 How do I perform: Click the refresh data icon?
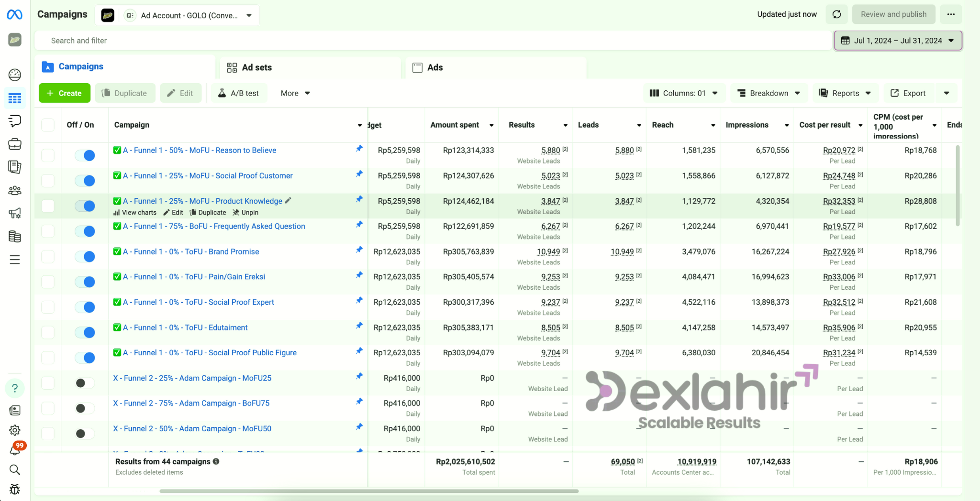(x=836, y=14)
